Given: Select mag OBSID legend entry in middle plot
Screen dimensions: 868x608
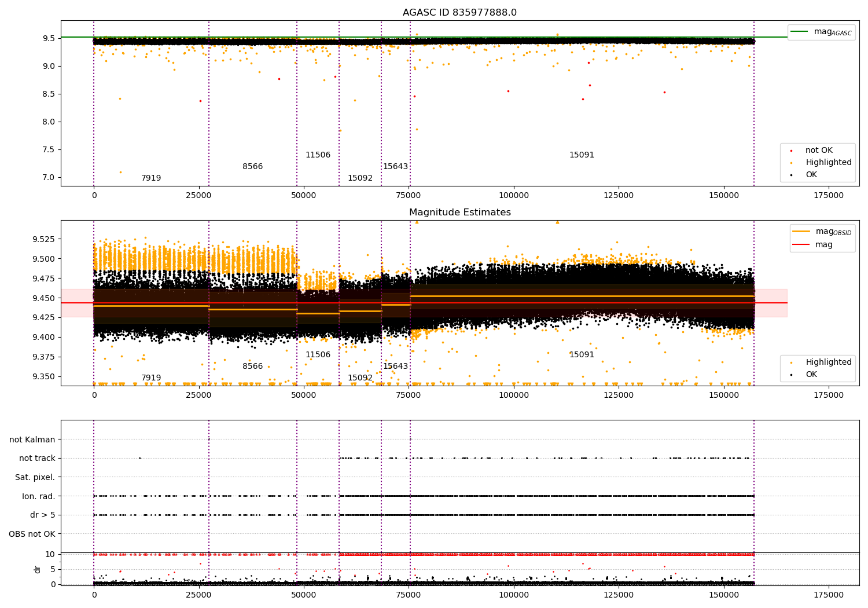Looking at the screenshot, I should [822, 232].
